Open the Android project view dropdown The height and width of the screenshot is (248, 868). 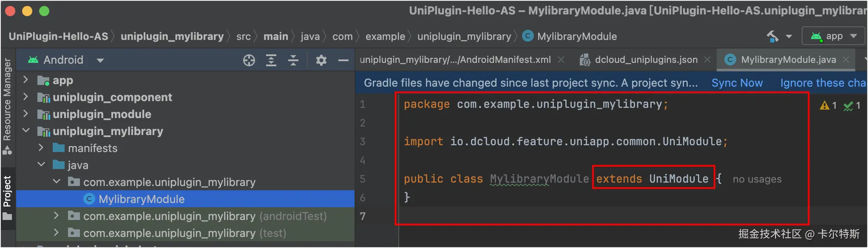[x=100, y=60]
